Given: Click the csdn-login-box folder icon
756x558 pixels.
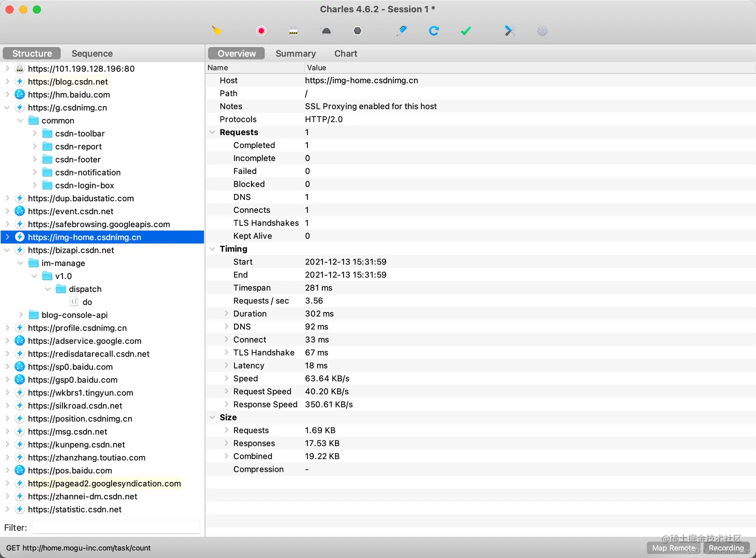Looking at the screenshot, I should (x=47, y=185).
